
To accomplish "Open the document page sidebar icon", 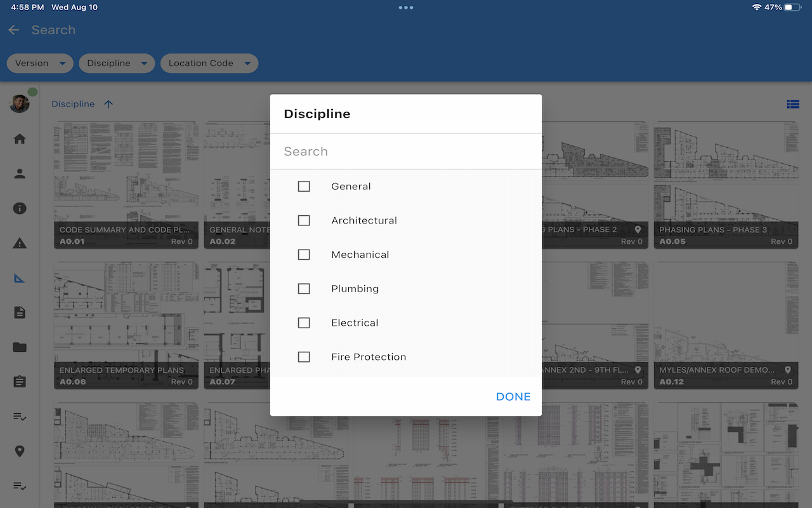I will pyautogui.click(x=20, y=312).
